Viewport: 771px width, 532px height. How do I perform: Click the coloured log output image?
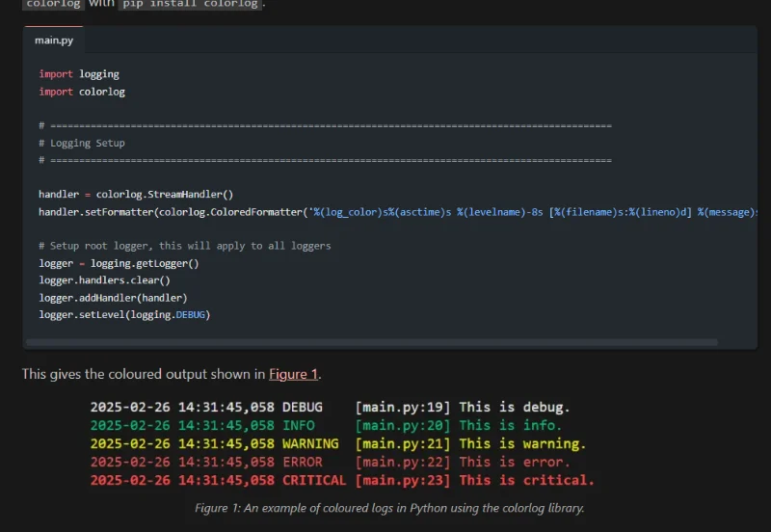[x=342, y=443]
